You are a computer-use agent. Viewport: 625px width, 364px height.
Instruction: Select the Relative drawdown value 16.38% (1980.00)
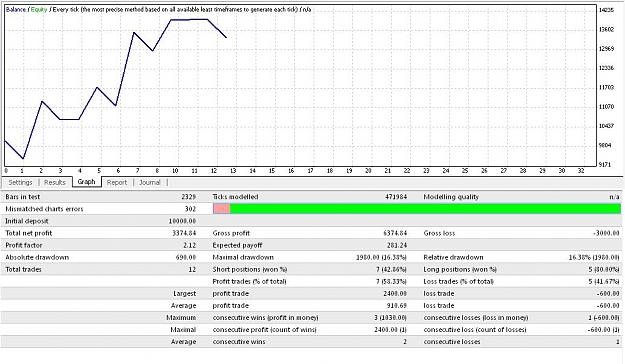(x=594, y=257)
